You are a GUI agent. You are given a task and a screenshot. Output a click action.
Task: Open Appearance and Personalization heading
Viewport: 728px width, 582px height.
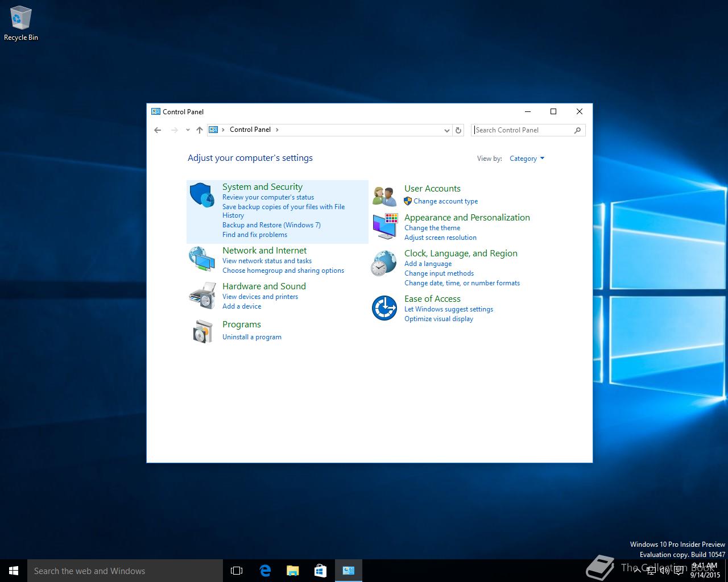tap(467, 217)
